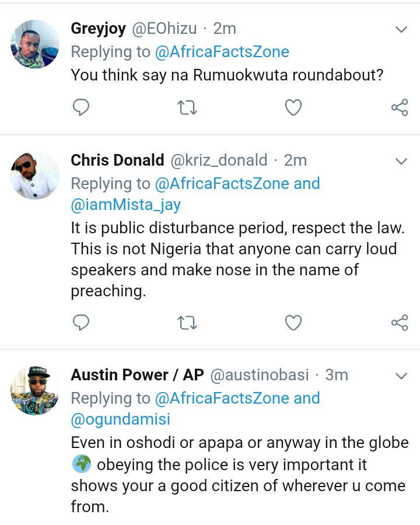This screenshot has width=420, height=525.
Task: View Chris Donald's profile avatar
Action: [35, 176]
